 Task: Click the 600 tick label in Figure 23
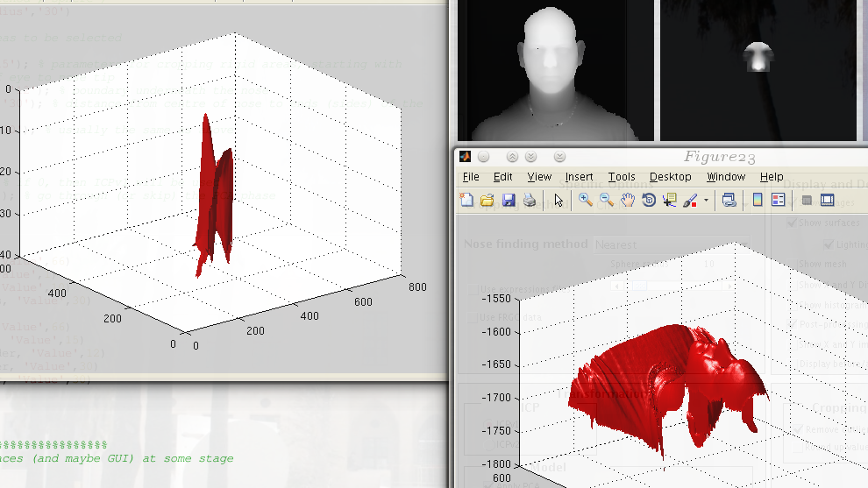pyautogui.click(x=502, y=478)
